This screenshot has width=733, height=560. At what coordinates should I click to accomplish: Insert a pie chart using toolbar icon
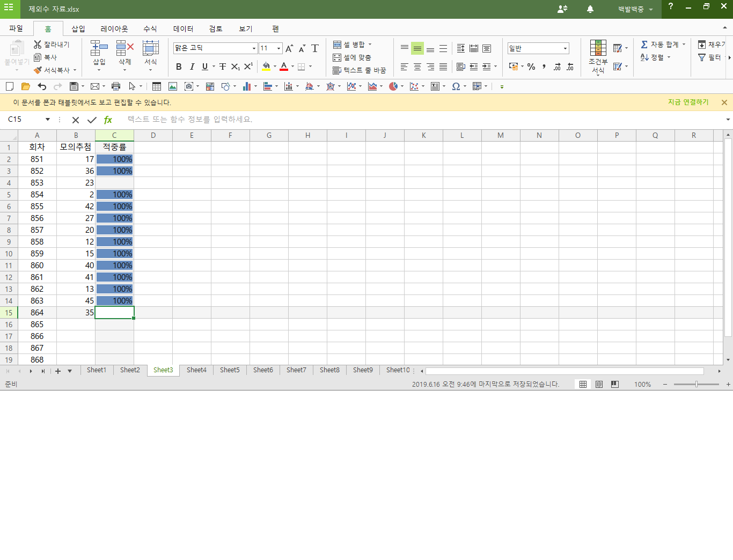click(x=393, y=86)
